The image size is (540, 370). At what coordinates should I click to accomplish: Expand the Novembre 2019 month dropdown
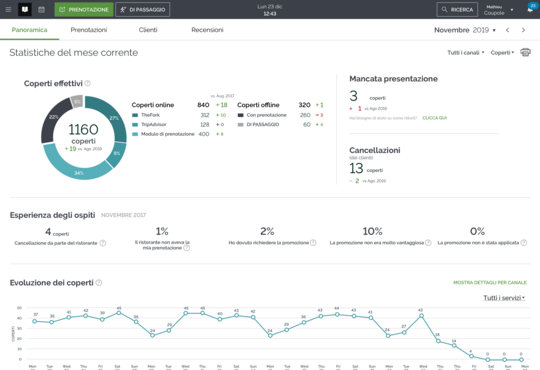point(465,30)
